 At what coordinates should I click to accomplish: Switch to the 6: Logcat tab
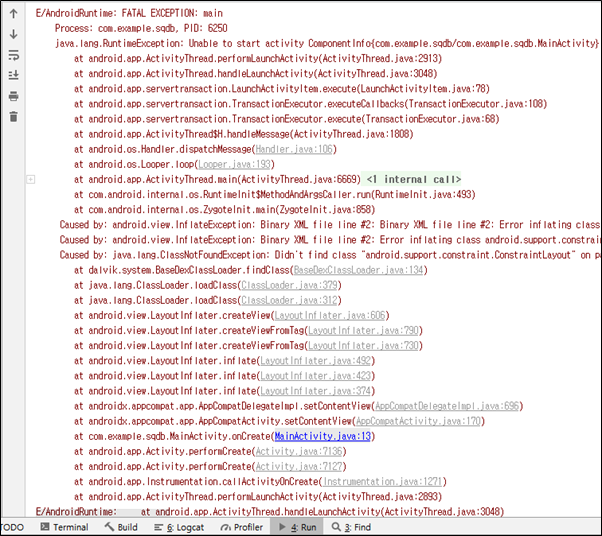pyautogui.click(x=179, y=527)
